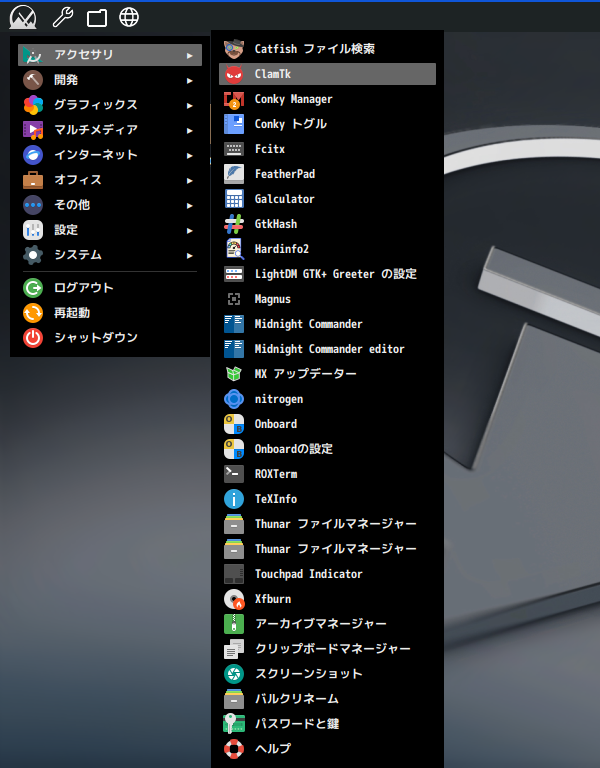Click the Magnus magnifier frame icon
This screenshot has height=768, width=600.
(x=234, y=299)
